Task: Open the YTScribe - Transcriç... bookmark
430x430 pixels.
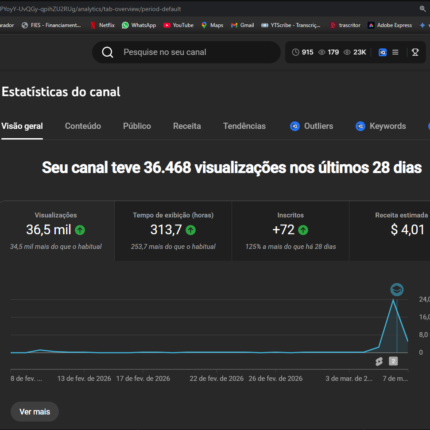Action: point(291,25)
